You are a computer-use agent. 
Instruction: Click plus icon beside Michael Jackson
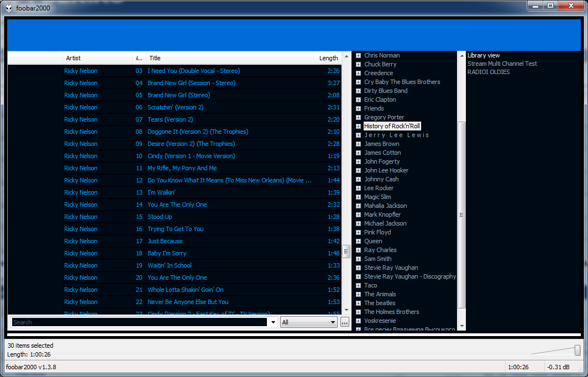[358, 223]
